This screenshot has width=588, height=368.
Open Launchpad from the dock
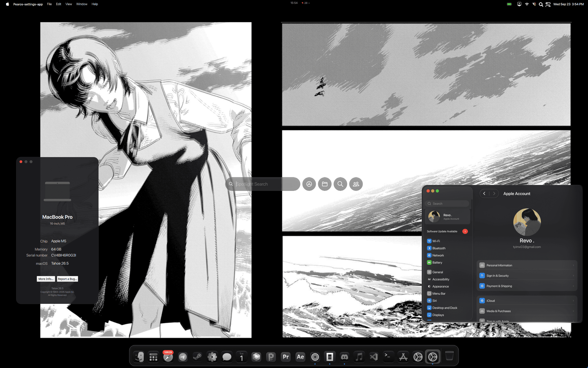[x=153, y=357]
